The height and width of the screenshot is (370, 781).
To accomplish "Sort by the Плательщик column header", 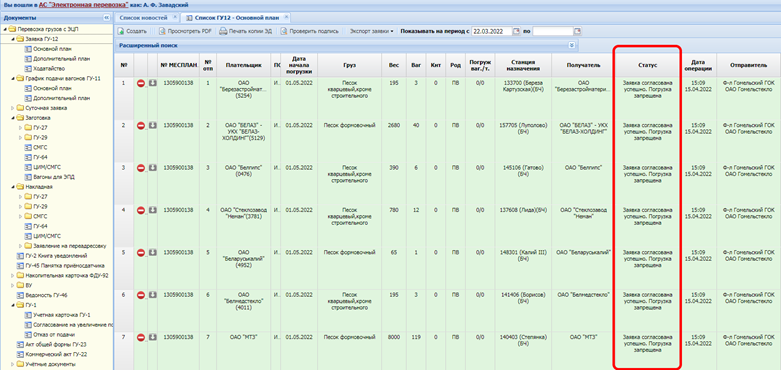I will (244, 65).
